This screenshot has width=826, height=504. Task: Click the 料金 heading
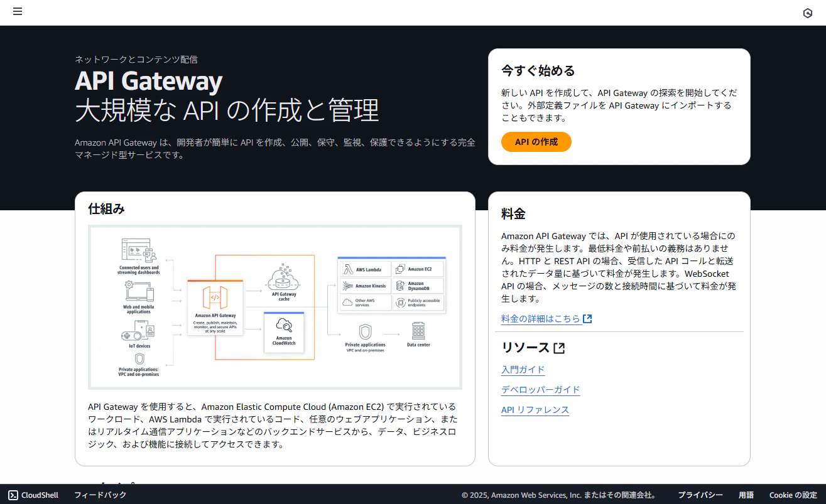point(513,213)
